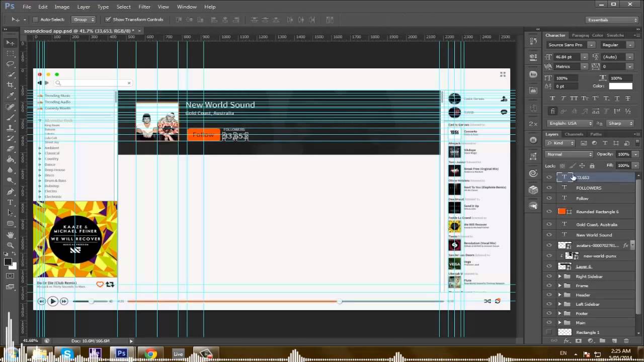
Task: Switch to the Channels tab
Action: click(x=574, y=134)
